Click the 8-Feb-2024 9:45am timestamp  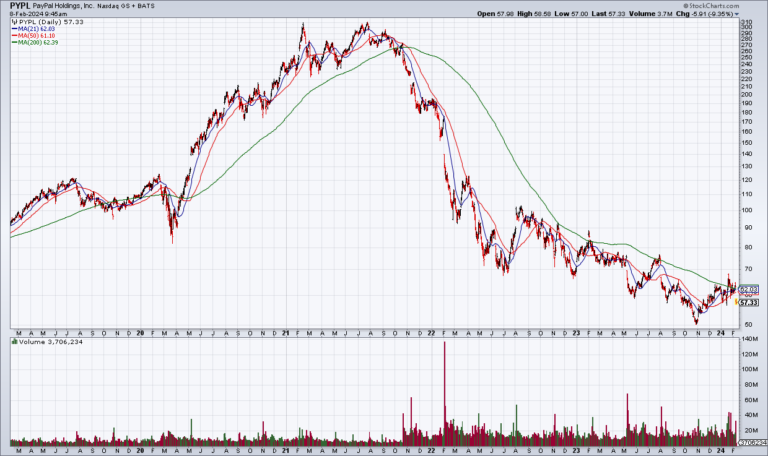[38, 14]
